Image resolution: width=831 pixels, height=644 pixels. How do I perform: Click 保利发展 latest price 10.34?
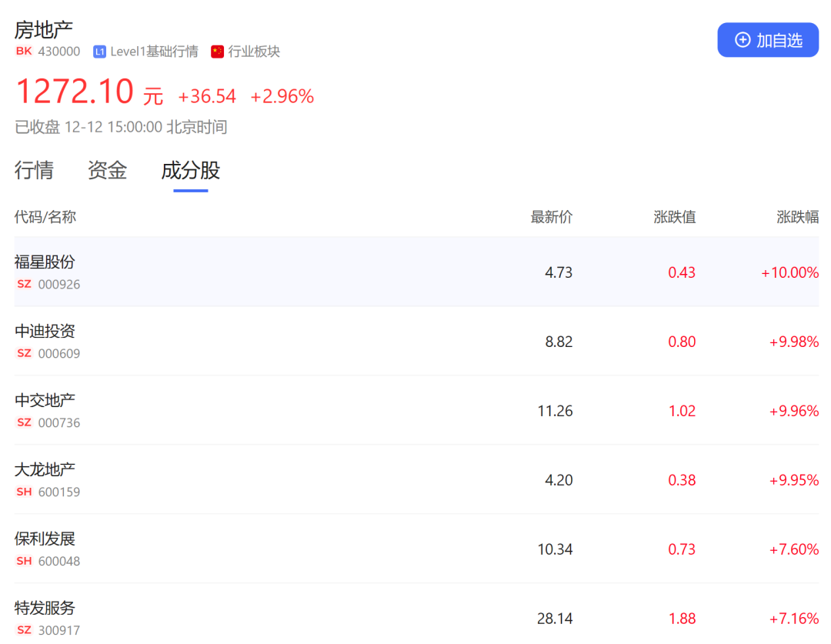click(555, 549)
